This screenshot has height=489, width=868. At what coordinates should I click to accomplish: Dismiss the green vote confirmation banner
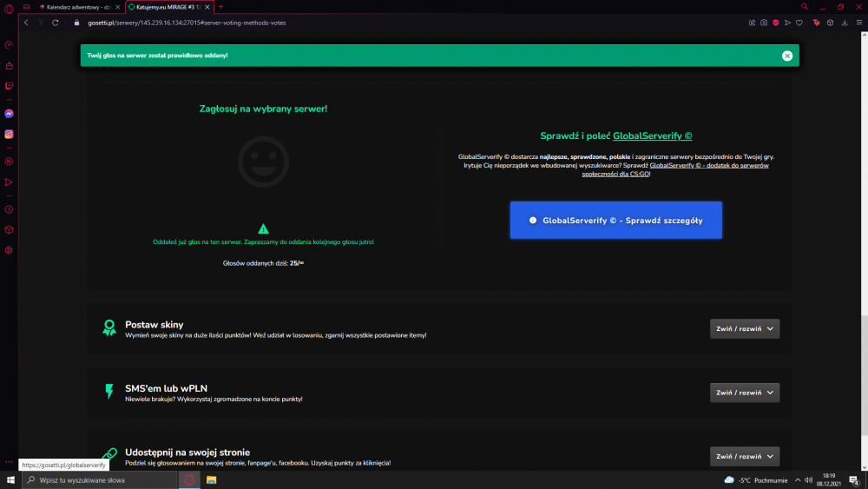(x=787, y=56)
